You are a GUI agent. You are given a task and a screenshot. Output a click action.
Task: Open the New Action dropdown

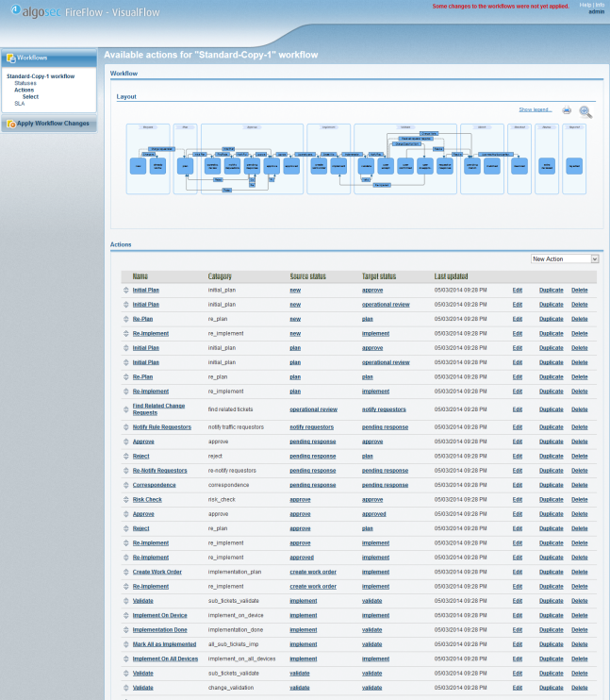(x=565, y=258)
